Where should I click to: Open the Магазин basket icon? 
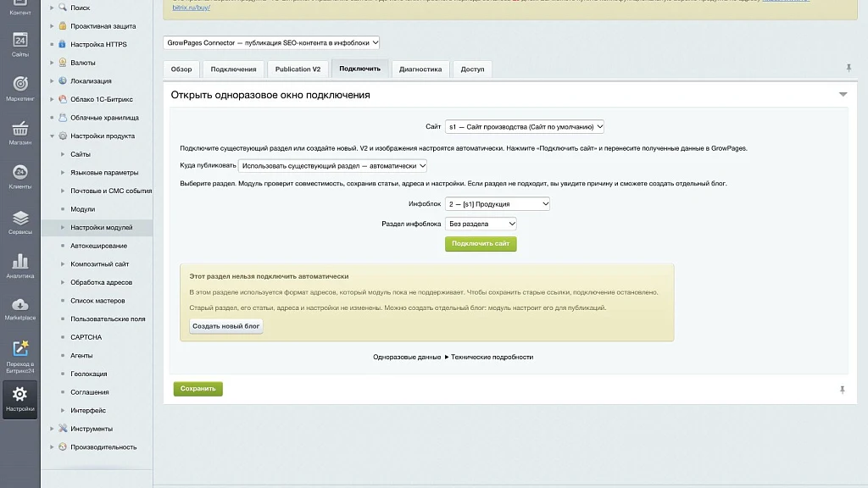[x=20, y=129]
